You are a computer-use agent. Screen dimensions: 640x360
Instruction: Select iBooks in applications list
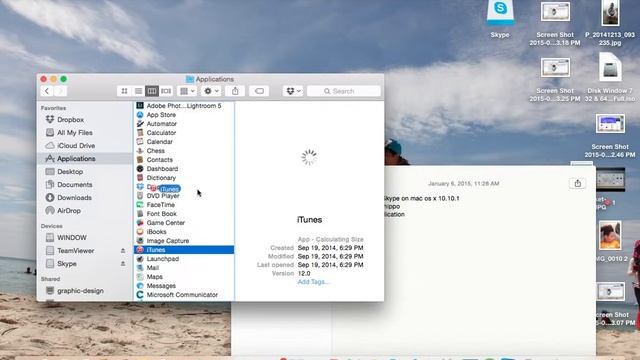click(x=184, y=232)
